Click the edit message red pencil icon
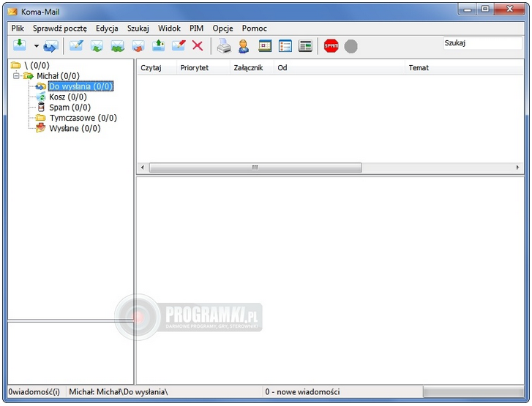Viewport: 532px width, 406px height. (x=179, y=45)
